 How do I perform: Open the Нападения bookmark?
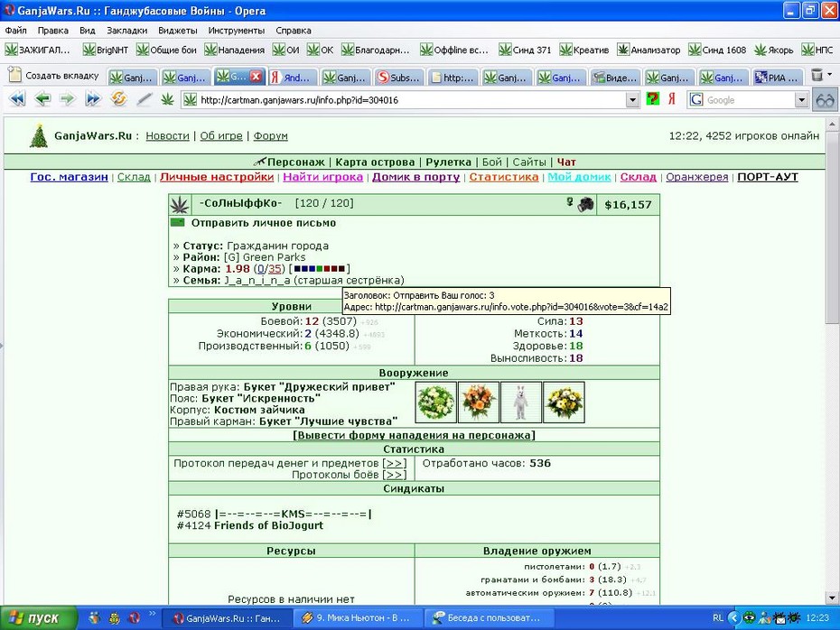[235, 50]
